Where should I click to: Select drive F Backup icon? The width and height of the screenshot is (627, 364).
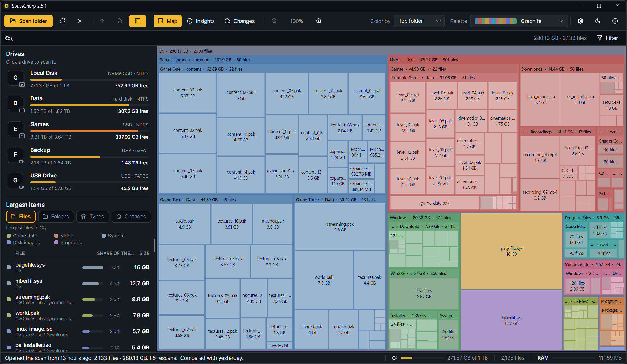[16, 155]
